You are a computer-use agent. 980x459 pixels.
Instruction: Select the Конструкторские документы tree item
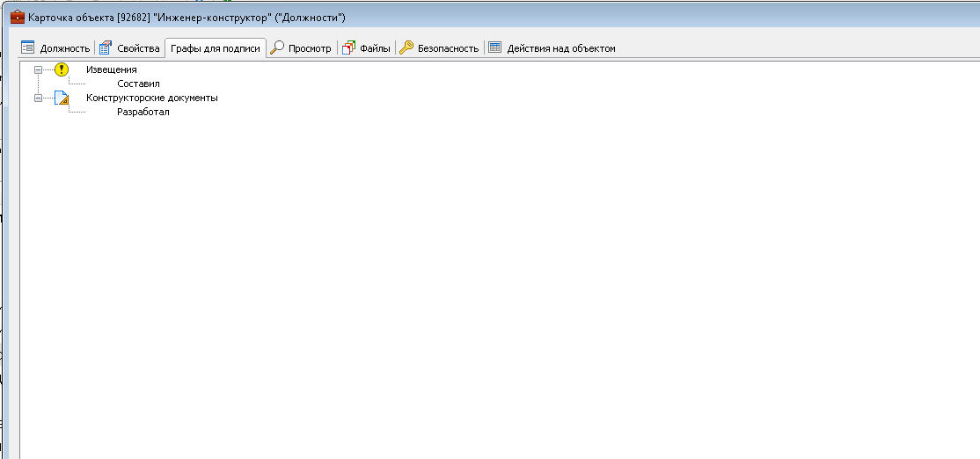pyautogui.click(x=152, y=98)
